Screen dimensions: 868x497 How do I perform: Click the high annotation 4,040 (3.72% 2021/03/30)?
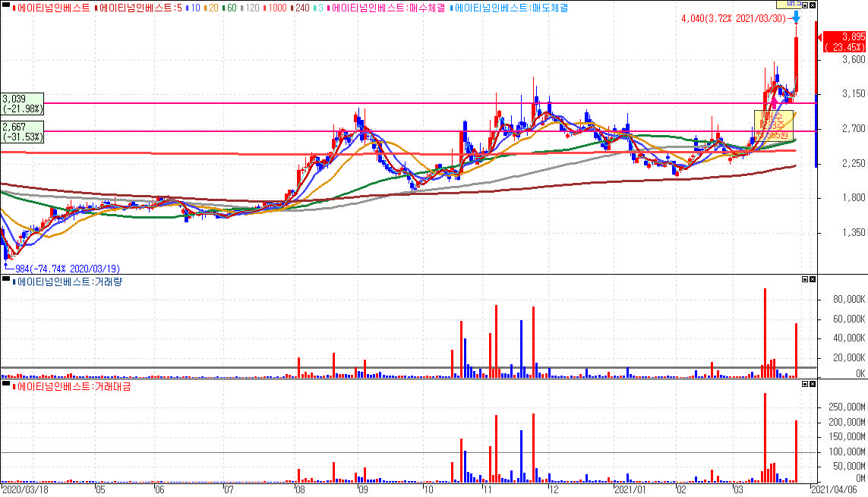(734, 19)
